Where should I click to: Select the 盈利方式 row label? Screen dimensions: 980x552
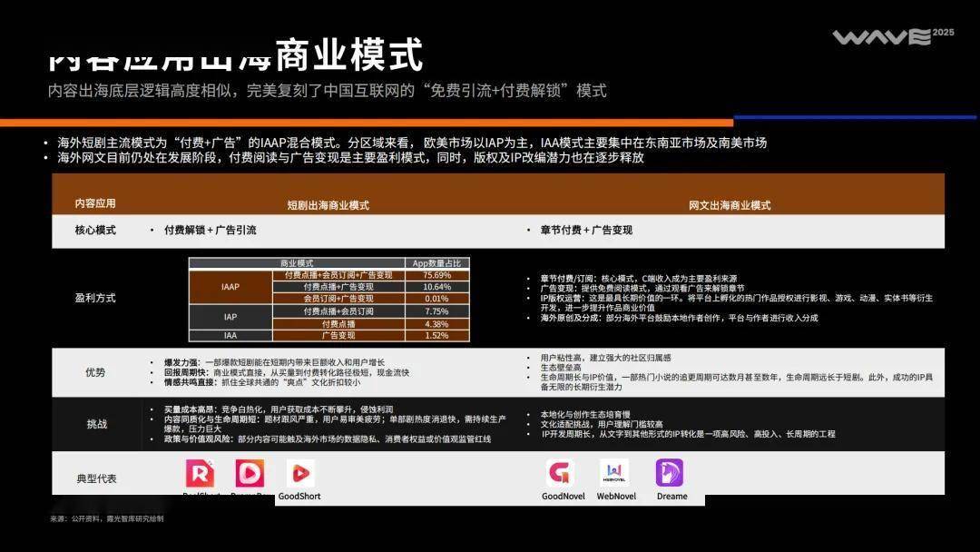95,298
